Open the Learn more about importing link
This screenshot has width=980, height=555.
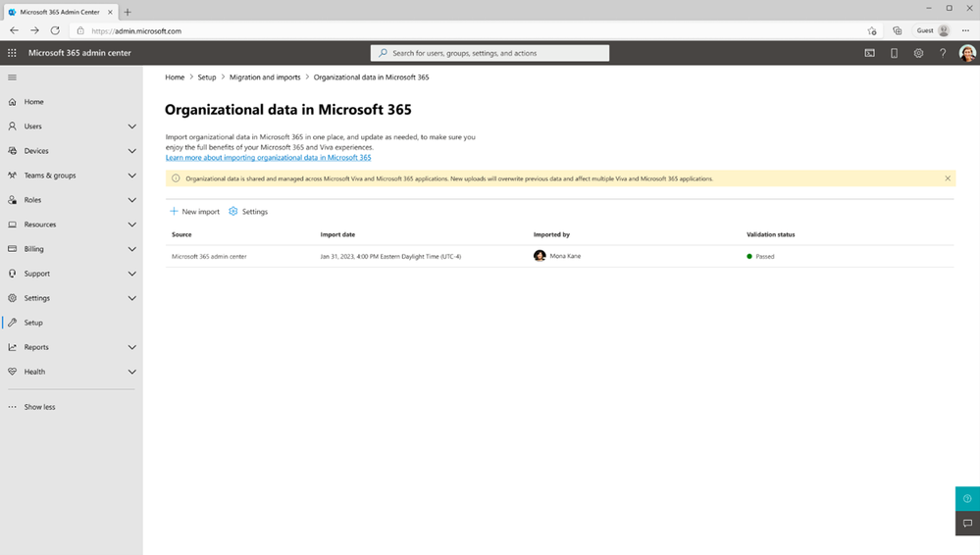coord(268,158)
